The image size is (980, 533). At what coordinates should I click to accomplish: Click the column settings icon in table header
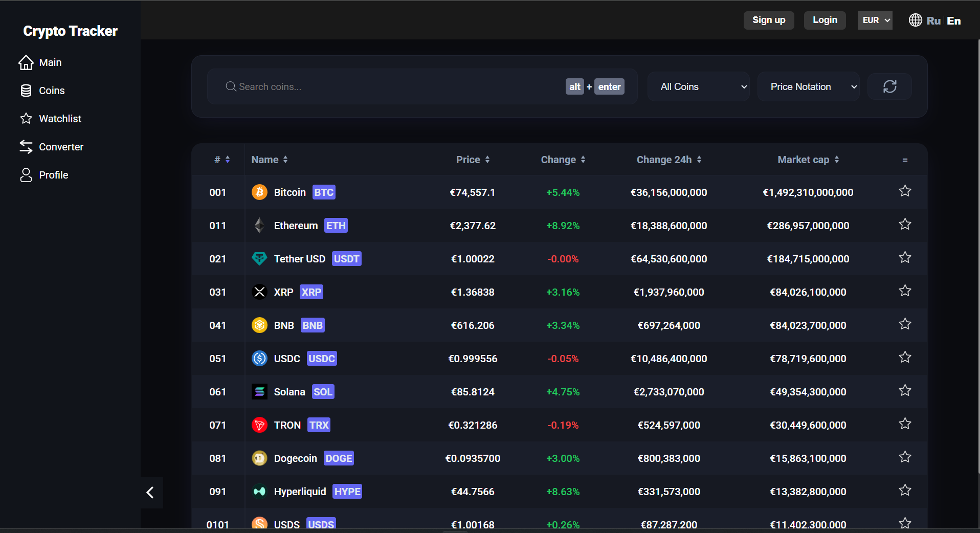click(905, 160)
